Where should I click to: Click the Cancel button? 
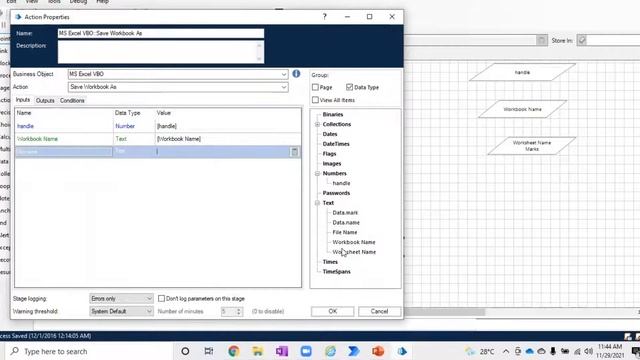[x=379, y=311]
